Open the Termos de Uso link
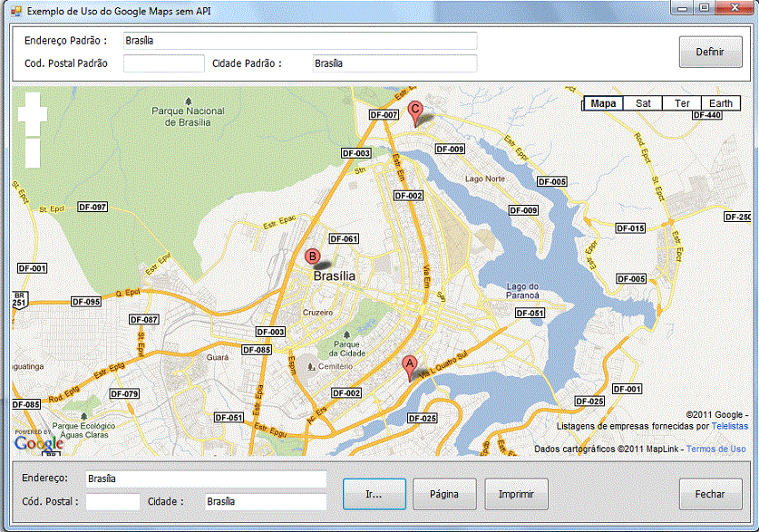 point(715,449)
